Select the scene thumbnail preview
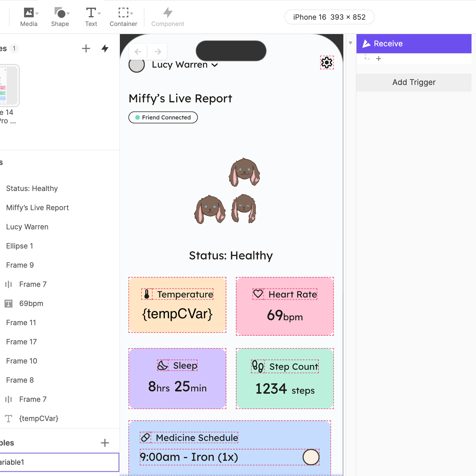The height and width of the screenshot is (476, 476). pos(9,85)
